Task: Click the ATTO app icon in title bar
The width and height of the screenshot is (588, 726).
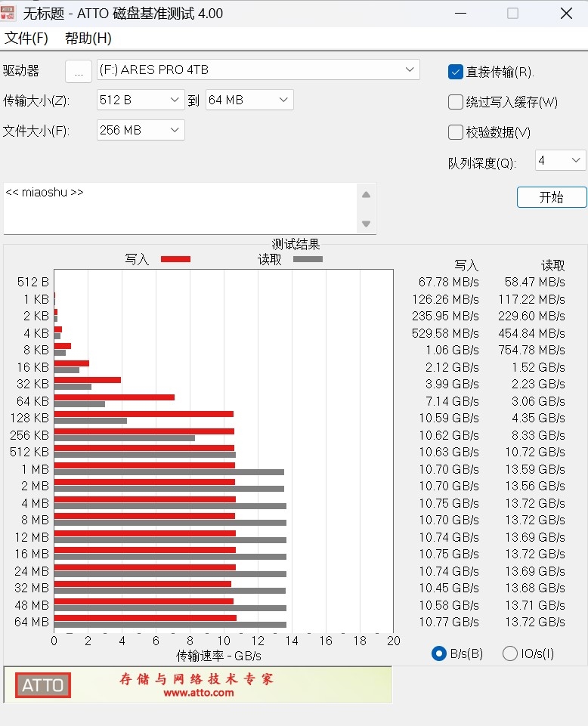Action: tap(8, 13)
